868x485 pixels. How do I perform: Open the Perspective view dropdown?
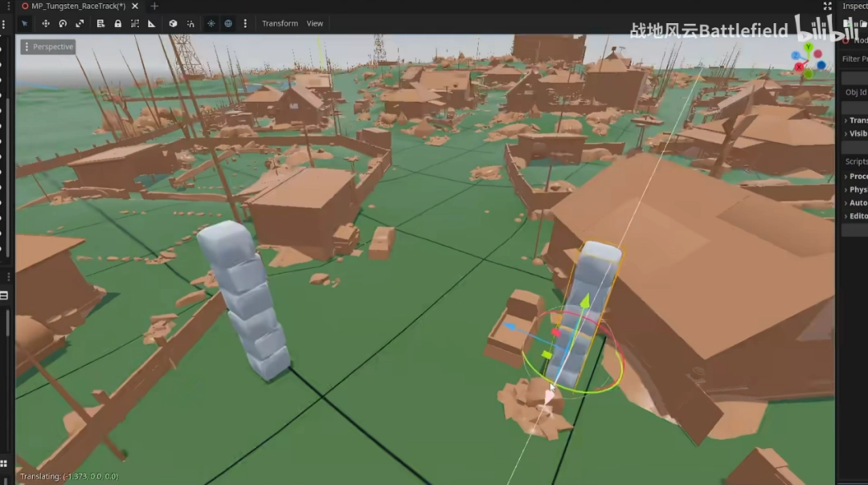click(x=47, y=47)
